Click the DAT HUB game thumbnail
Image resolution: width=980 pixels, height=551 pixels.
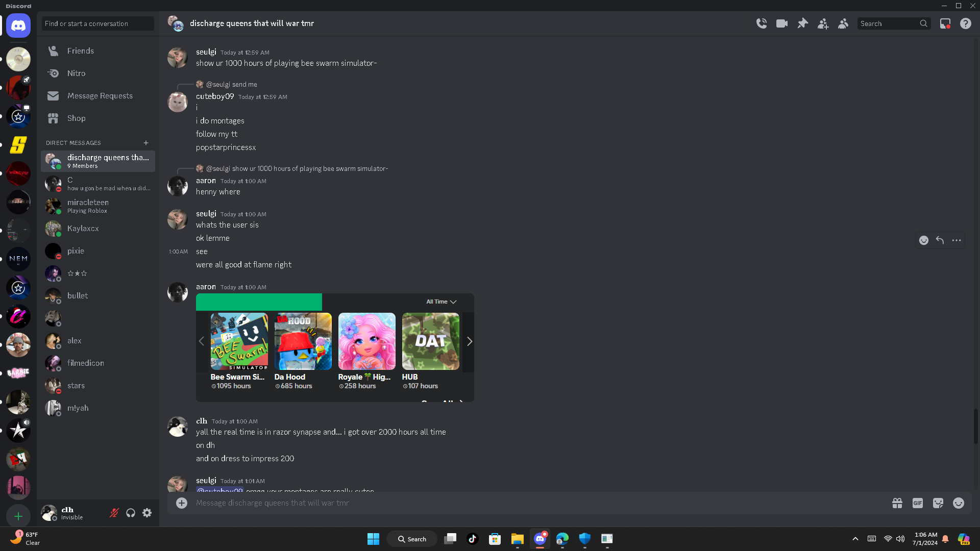click(x=431, y=341)
